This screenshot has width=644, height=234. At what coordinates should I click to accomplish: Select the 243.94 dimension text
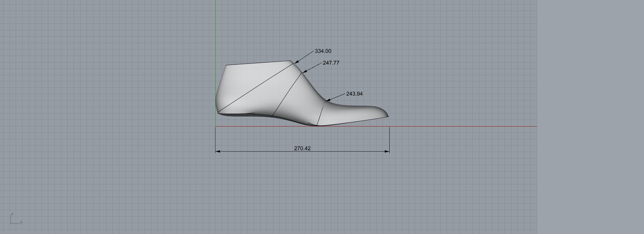point(354,94)
